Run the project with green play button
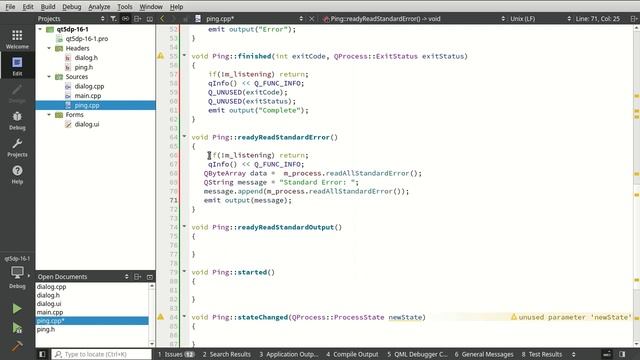Image resolution: width=640 pixels, height=360 pixels. [x=17, y=309]
